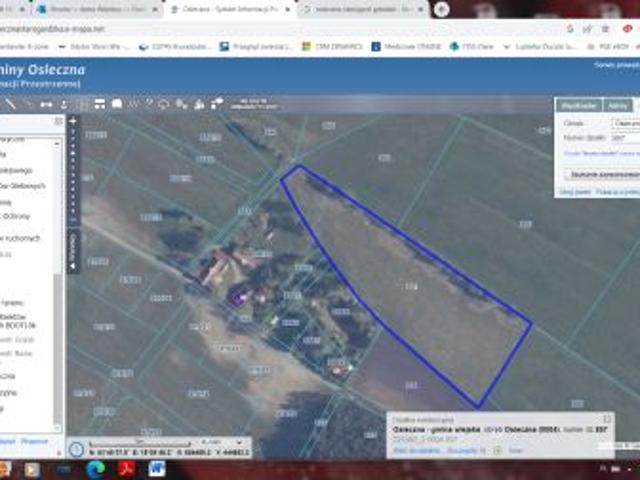Viewport: 640px width, 480px height.
Task: Click the speech bubble annotation tool
Action: (164, 103)
